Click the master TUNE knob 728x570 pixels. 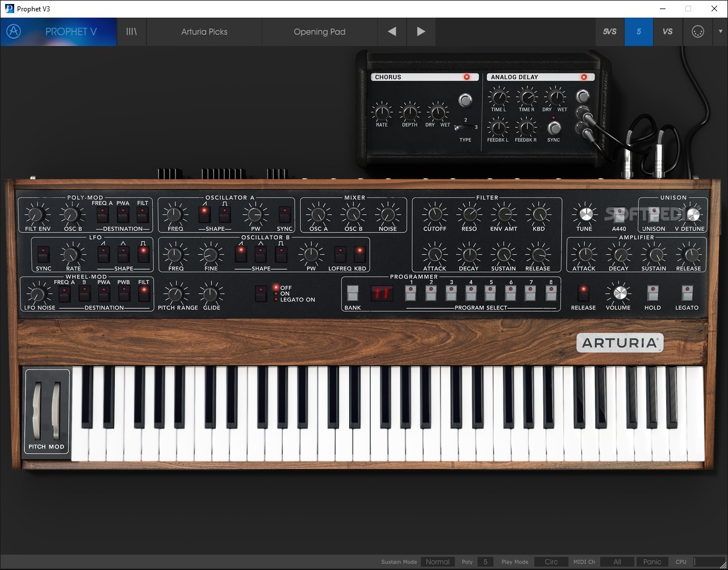click(x=584, y=215)
